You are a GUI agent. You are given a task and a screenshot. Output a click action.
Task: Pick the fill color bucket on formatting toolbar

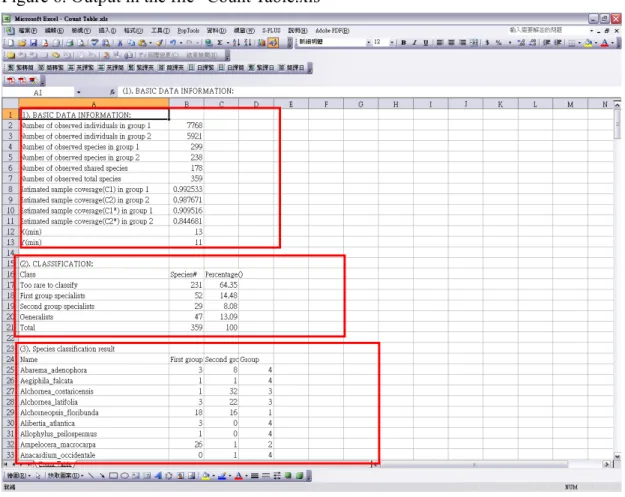(588, 43)
